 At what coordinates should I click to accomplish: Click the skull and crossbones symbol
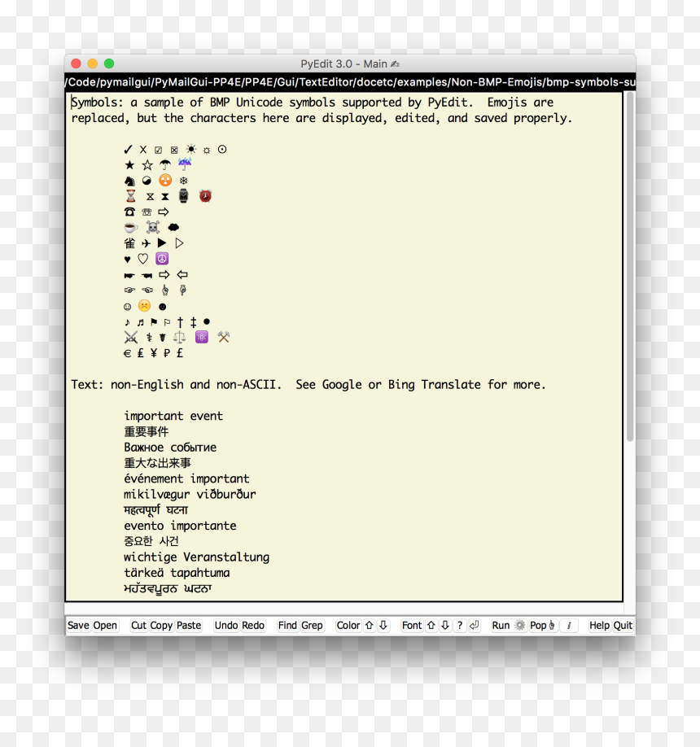tap(152, 227)
